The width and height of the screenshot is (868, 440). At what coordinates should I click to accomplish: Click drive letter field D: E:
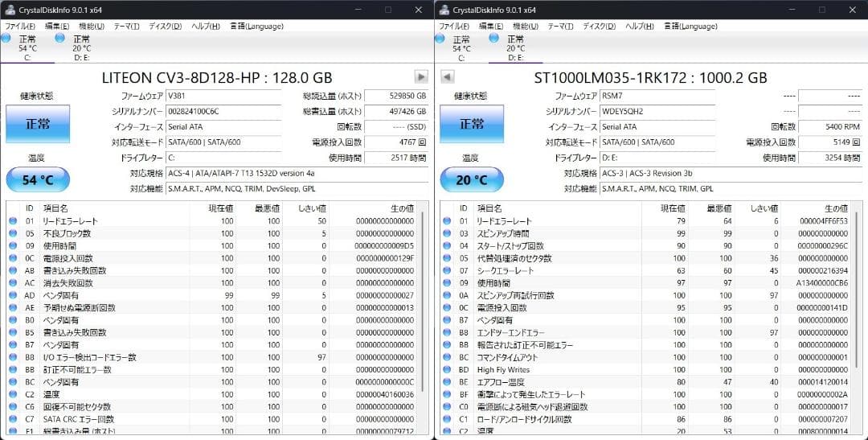pos(657,158)
